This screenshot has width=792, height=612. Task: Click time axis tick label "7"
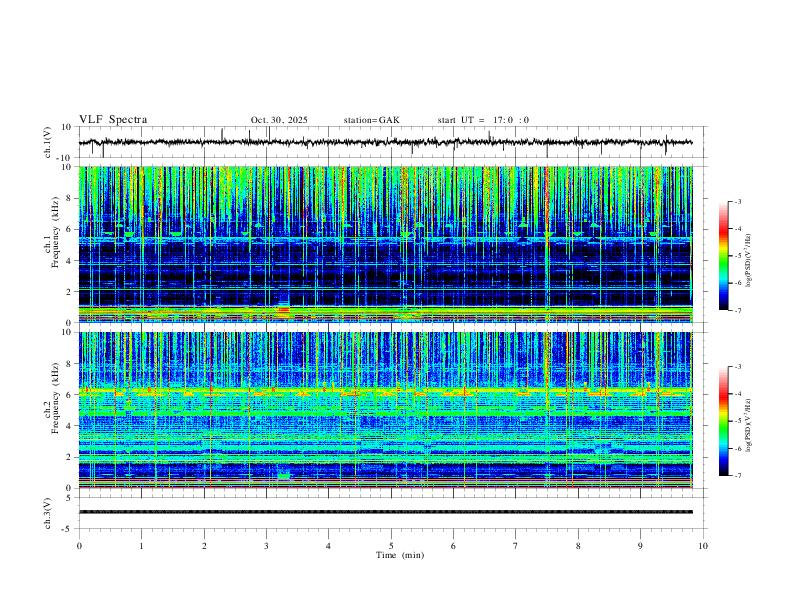(x=516, y=546)
